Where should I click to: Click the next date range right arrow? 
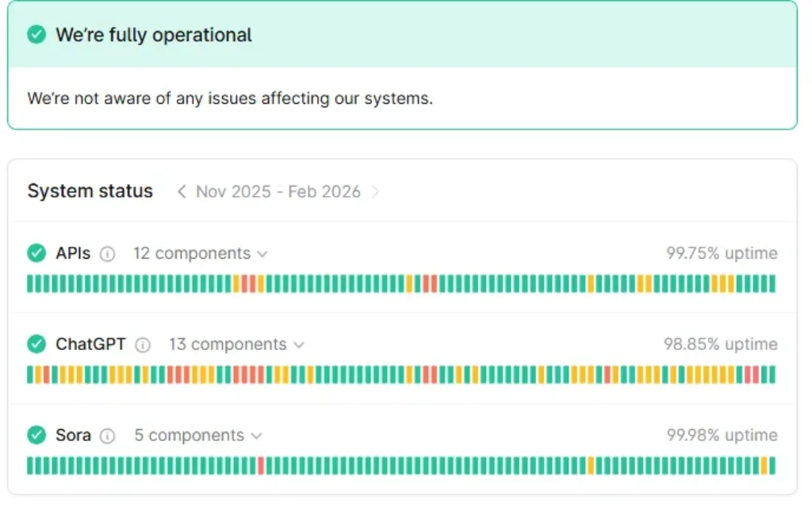coord(376,192)
